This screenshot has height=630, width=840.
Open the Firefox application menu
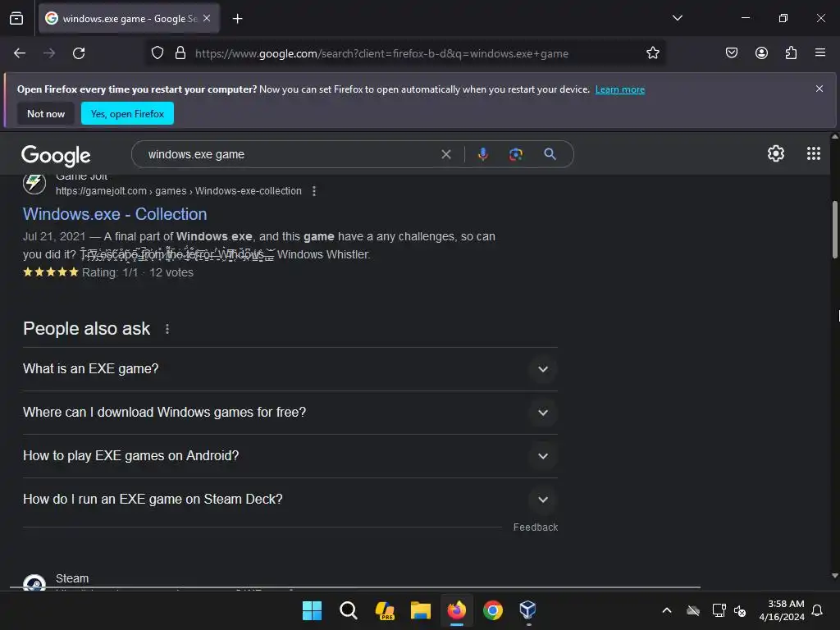click(819, 52)
